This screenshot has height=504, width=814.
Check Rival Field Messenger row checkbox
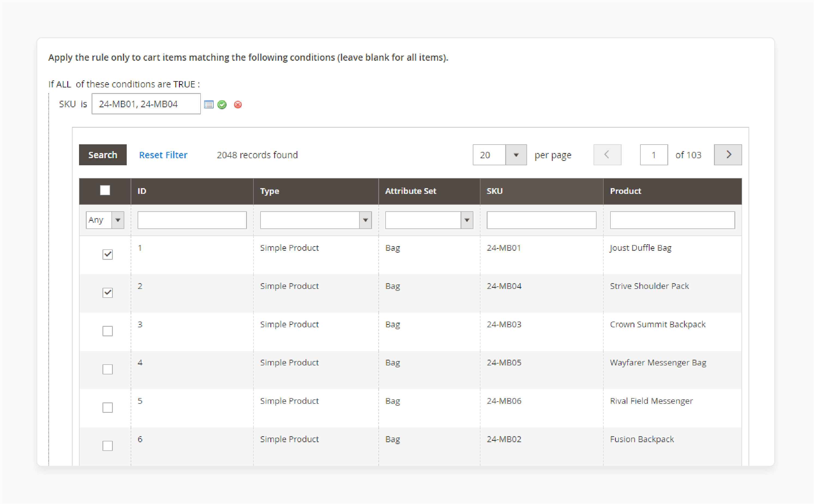107,408
